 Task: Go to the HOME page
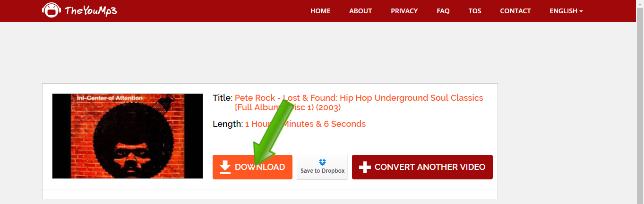tap(320, 11)
